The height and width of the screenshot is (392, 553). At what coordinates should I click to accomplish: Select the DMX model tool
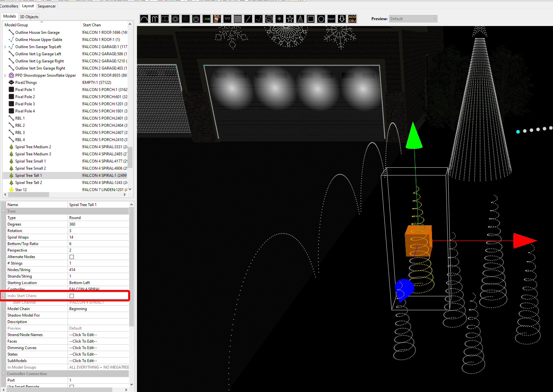(x=207, y=19)
